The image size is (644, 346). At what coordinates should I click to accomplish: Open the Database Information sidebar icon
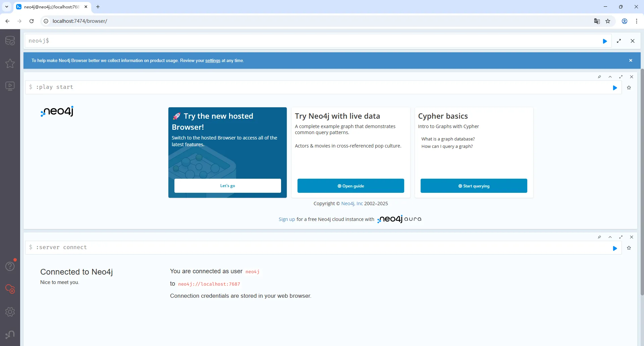coord(10,41)
